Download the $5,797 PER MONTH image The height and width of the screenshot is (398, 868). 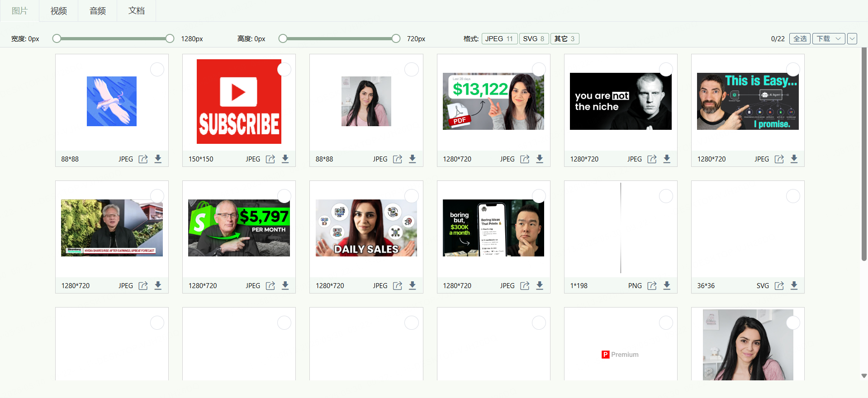[x=285, y=286]
